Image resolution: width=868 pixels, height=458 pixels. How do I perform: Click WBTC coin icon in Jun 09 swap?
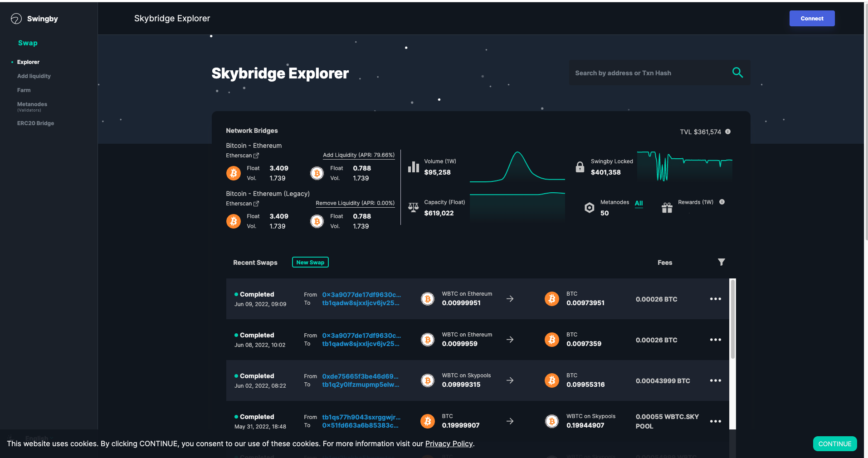click(428, 298)
